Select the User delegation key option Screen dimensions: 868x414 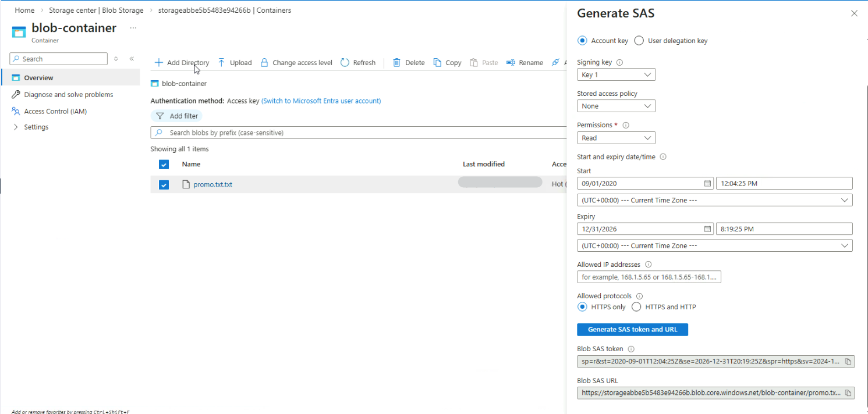pos(639,41)
